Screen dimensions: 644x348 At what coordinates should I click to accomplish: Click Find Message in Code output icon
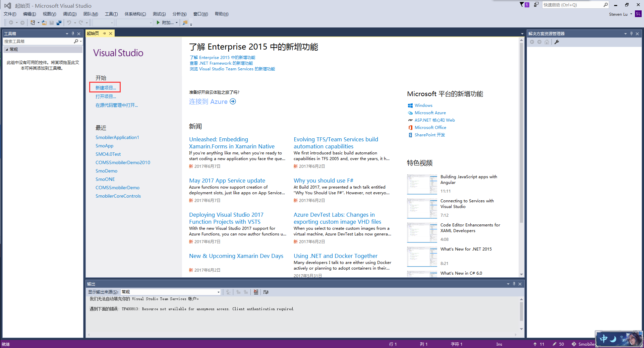click(x=228, y=292)
